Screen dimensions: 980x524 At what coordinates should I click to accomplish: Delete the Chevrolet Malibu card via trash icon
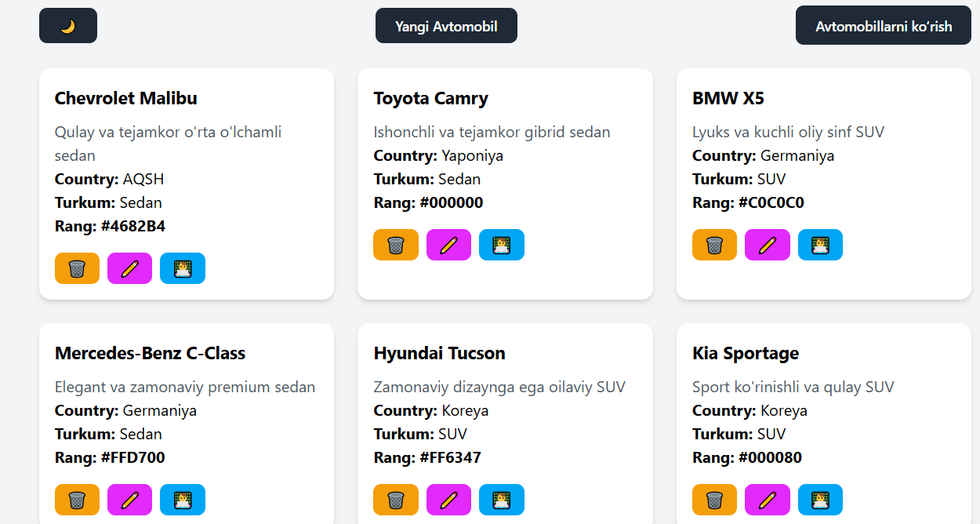pyautogui.click(x=77, y=268)
